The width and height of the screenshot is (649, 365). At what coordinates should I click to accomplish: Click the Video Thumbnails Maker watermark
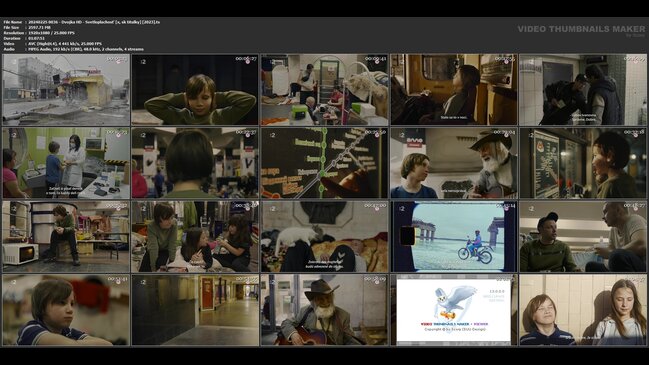coord(581,29)
